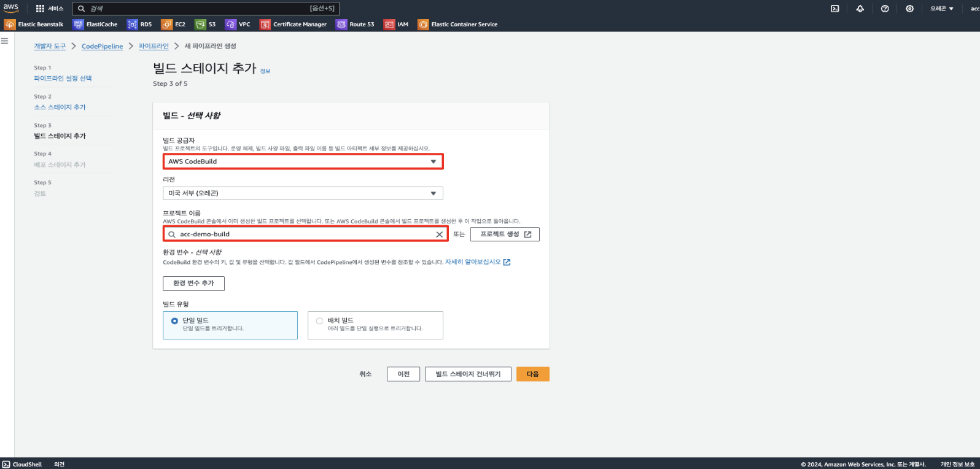
Task: Click into the acc-demo-build project name field
Action: 305,234
